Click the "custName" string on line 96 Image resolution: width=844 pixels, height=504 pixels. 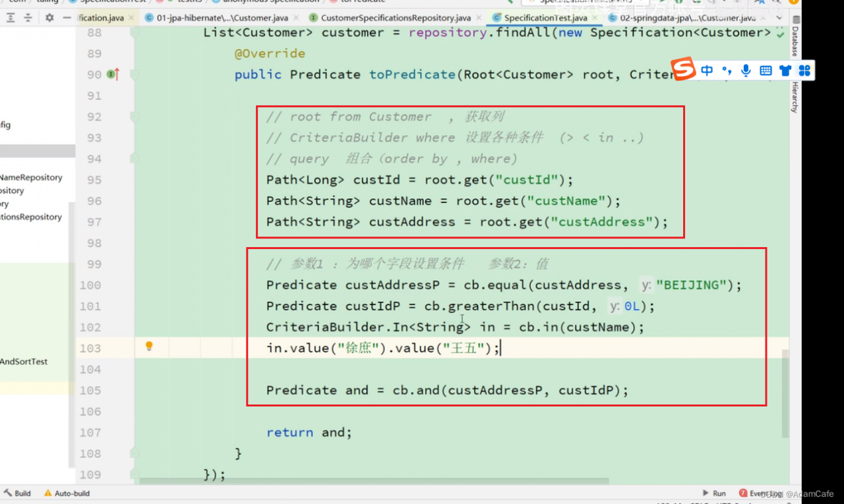(566, 201)
